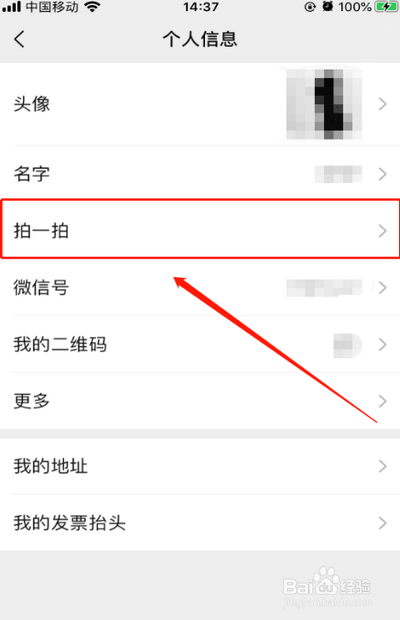400x620 pixels.
Task: Select the 拍一拍 menu entry
Action: click(x=200, y=230)
